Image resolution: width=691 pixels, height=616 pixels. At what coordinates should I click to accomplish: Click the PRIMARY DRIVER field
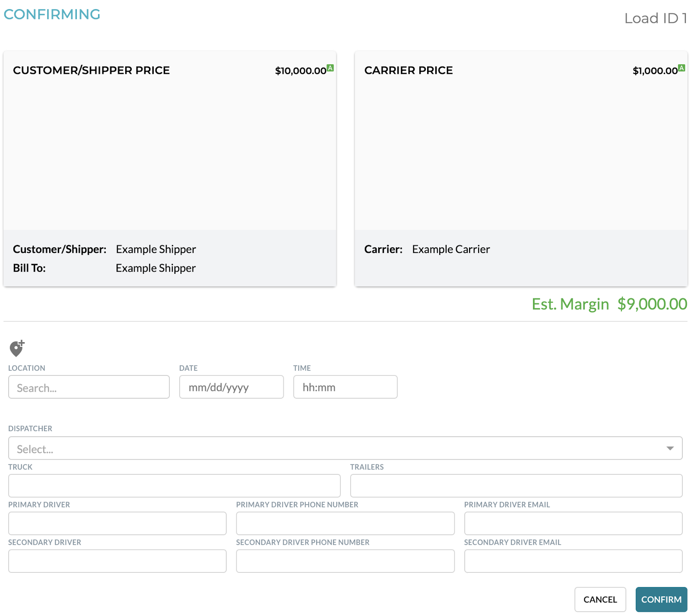point(117,523)
